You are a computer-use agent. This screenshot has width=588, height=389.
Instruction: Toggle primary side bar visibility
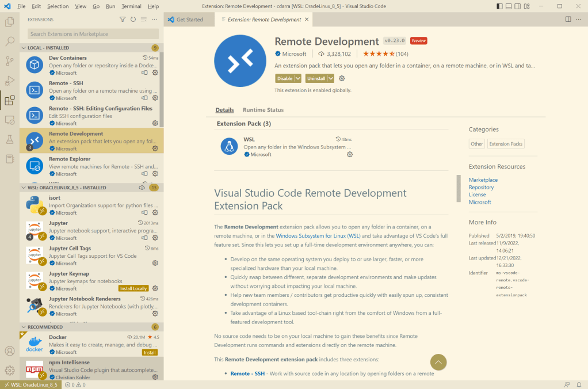click(499, 6)
